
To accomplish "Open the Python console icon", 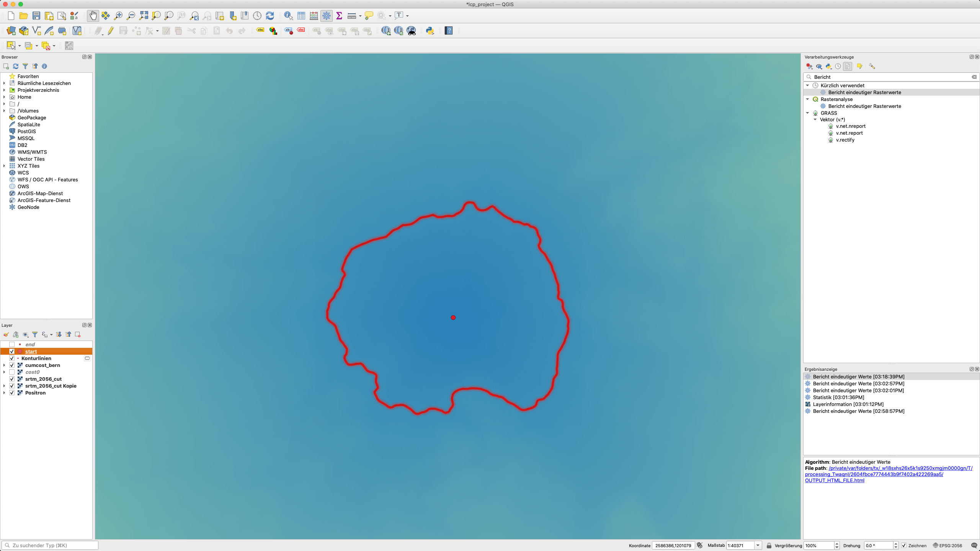I will click(x=430, y=31).
